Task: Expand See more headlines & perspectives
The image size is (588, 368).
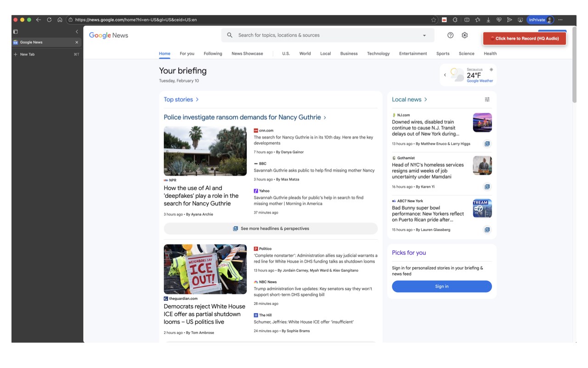Action: [271, 229]
